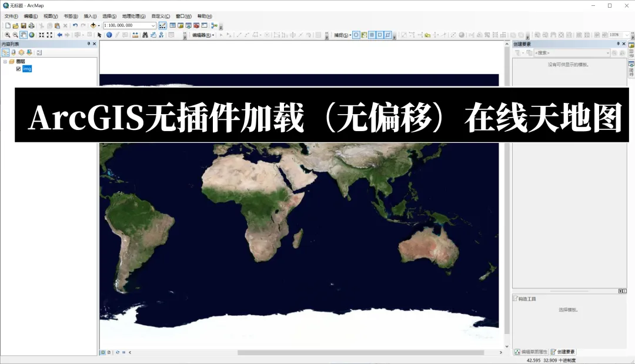
Task: Click the horizontal map scrollbar thumb
Action: pos(360,353)
